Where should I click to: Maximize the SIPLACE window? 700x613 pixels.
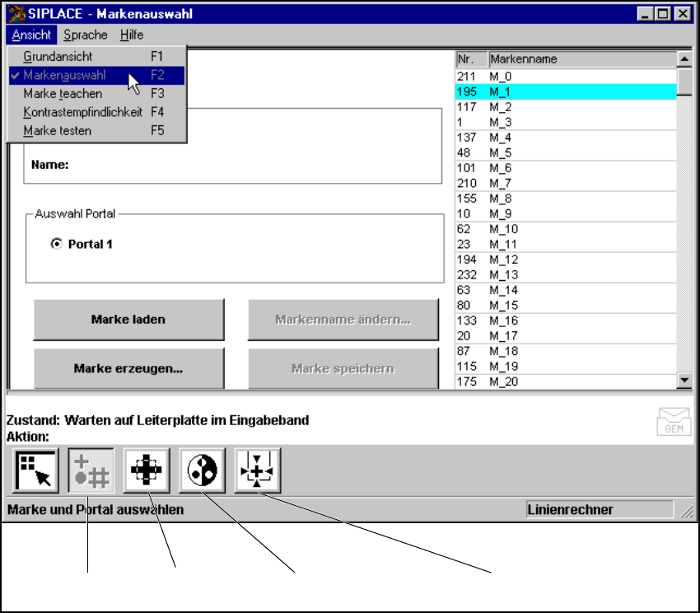(x=663, y=14)
